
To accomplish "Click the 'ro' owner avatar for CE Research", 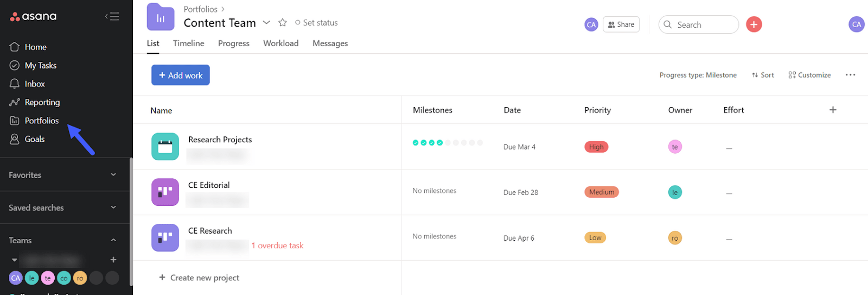I will point(675,238).
